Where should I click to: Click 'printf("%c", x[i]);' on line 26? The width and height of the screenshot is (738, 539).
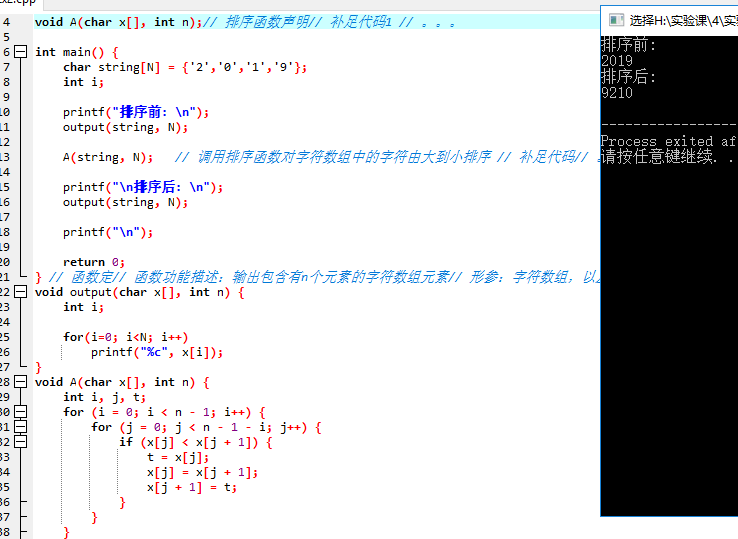tap(157, 352)
